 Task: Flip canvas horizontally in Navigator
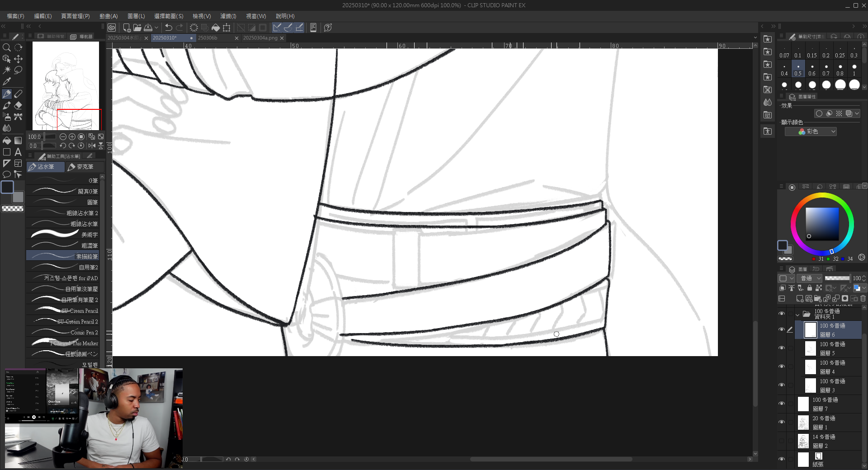click(92, 146)
